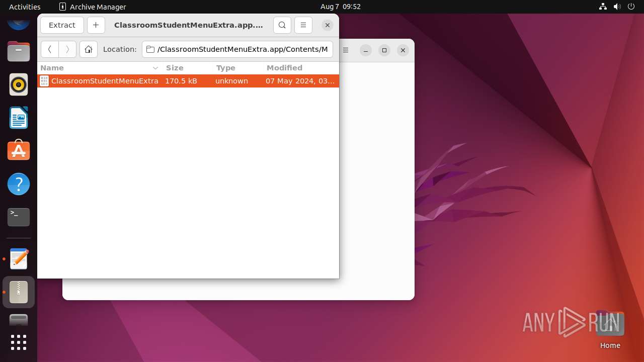Image resolution: width=644 pixels, height=362 pixels.
Task: Open Activities overview
Action: click(25, 7)
